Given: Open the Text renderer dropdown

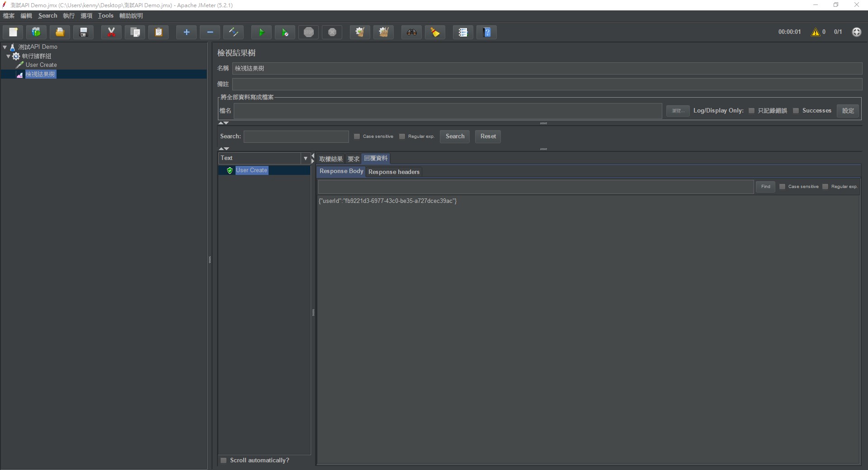Looking at the screenshot, I should point(305,158).
